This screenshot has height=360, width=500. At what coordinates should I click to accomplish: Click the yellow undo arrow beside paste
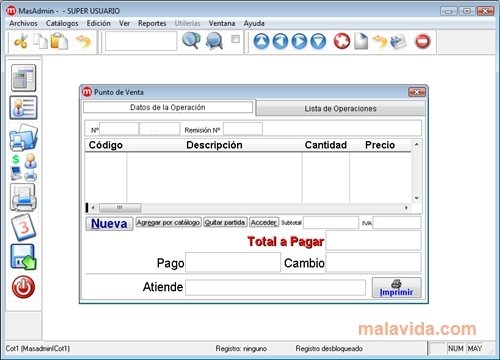click(x=83, y=42)
